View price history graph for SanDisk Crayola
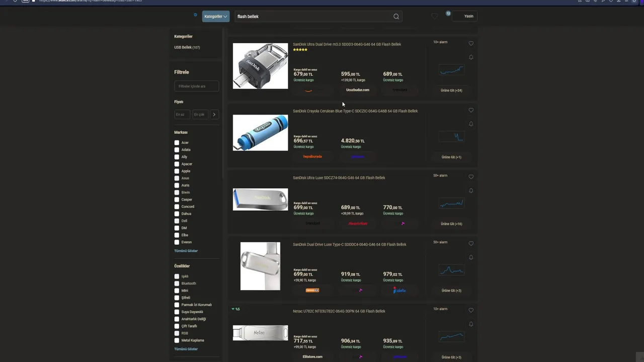The image size is (644, 362). point(451,136)
